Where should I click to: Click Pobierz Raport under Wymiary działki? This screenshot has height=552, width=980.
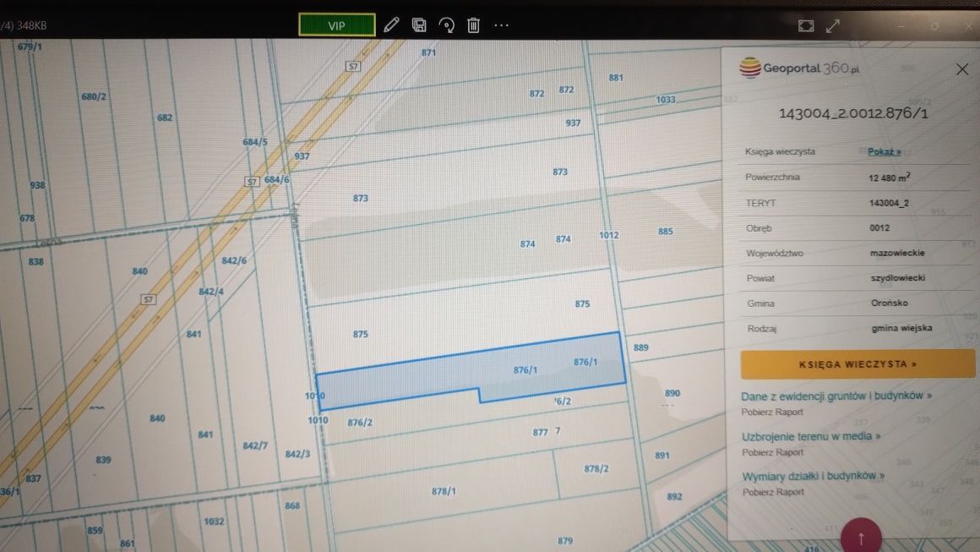pos(773,492)
